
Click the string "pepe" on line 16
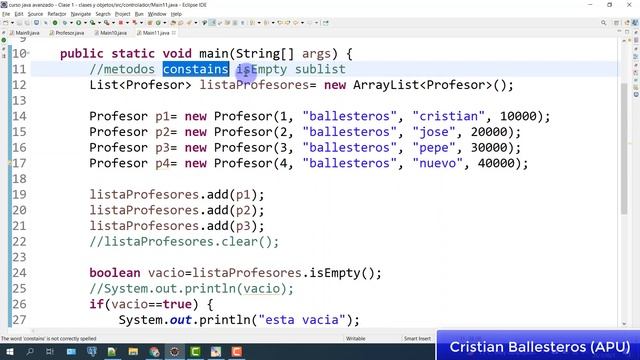coord(434,147)
